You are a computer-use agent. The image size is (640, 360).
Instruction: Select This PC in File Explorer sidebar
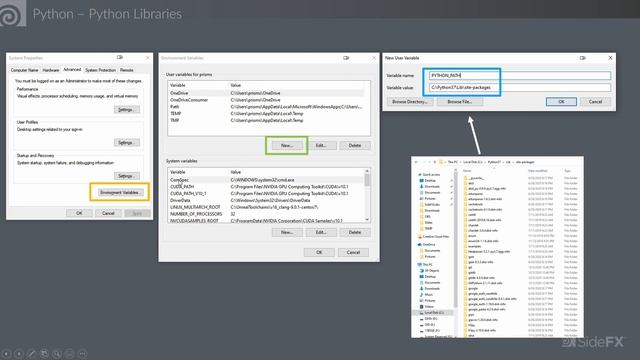coord(425,264)
